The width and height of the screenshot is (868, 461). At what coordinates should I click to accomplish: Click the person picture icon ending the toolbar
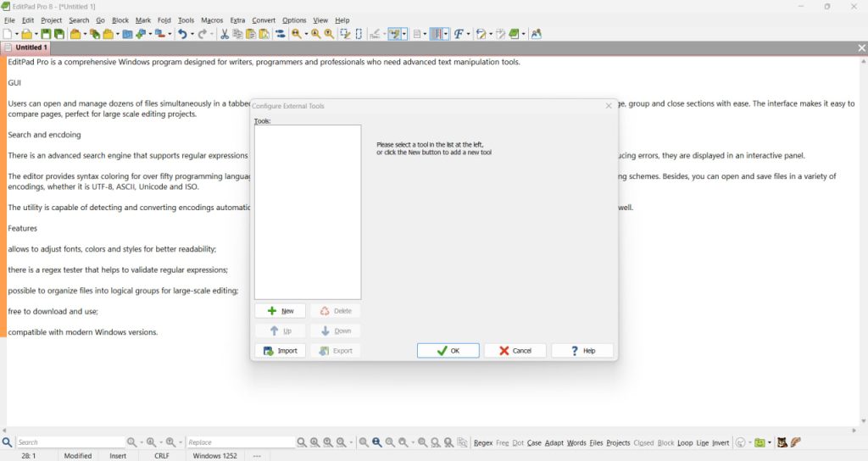tap(536, 34)
